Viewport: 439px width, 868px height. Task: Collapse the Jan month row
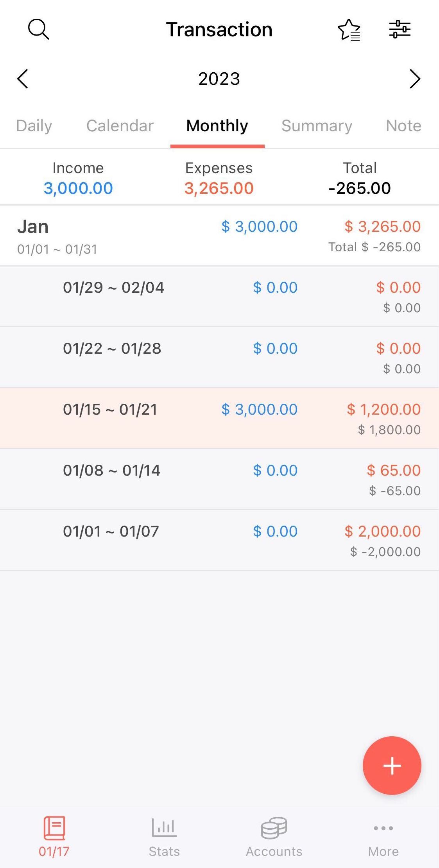[219, 236]
